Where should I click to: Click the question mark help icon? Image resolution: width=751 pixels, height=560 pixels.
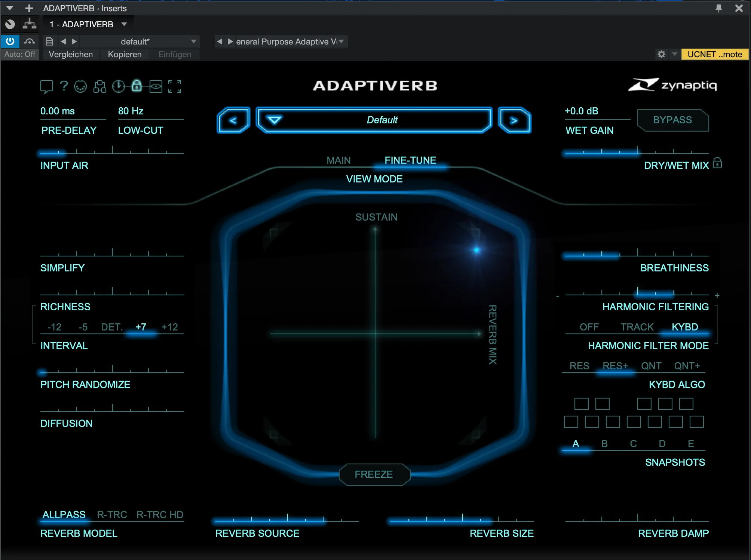(x=64, y=86)
